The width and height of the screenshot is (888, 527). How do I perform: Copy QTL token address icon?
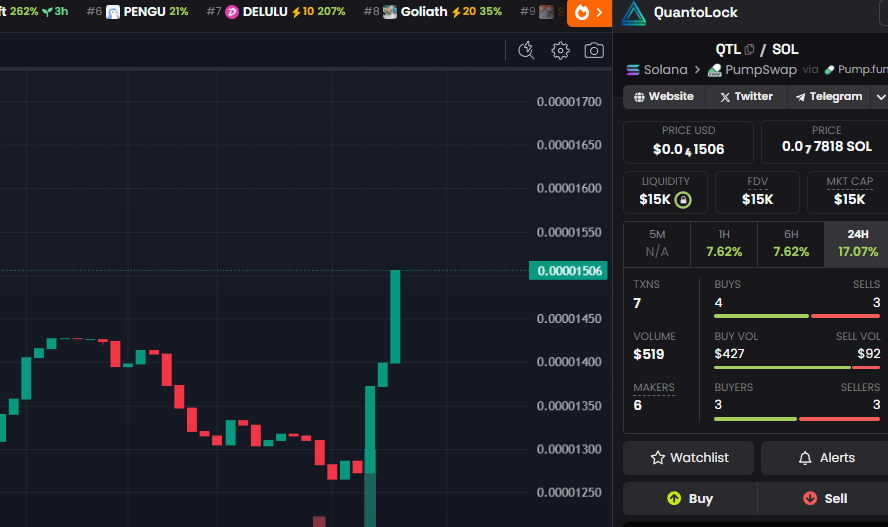point(749,50)
